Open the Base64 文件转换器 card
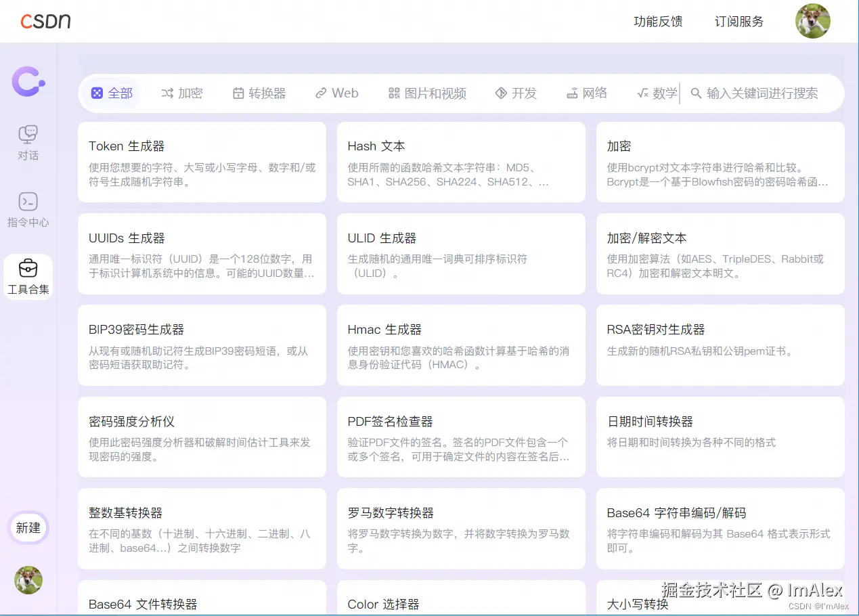859x616 pixels. click(202, 598)
